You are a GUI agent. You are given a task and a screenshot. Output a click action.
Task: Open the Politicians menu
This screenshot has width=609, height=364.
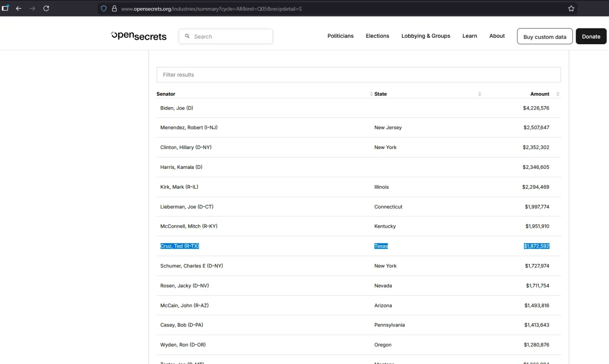pos(340,36)
